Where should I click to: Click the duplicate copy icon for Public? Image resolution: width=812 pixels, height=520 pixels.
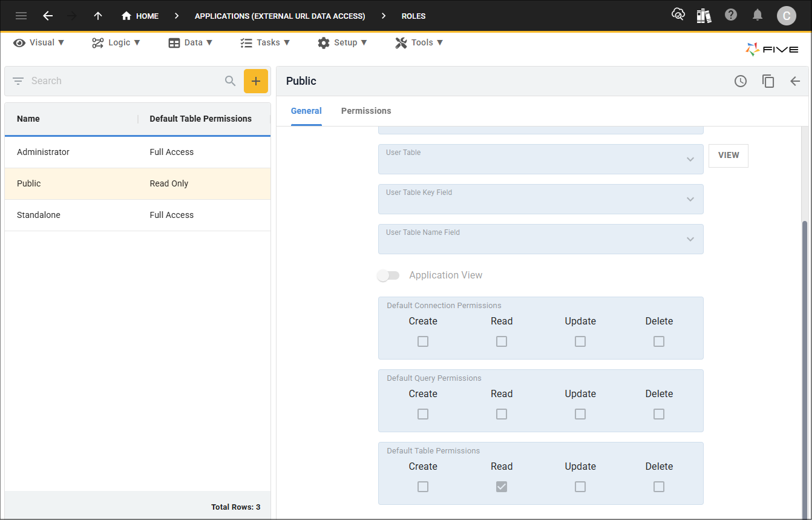[768, 81]
